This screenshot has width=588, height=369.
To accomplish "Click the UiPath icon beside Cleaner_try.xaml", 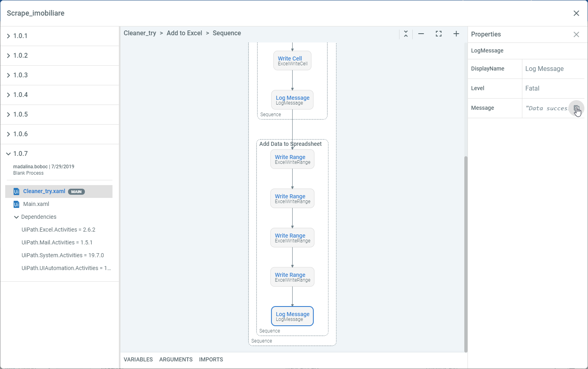I will [x=16, y=192].
